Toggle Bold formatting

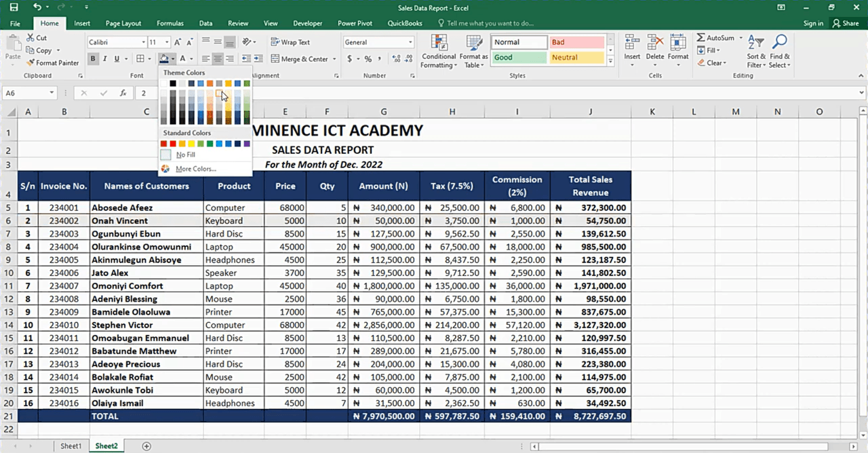pos(93,59)
